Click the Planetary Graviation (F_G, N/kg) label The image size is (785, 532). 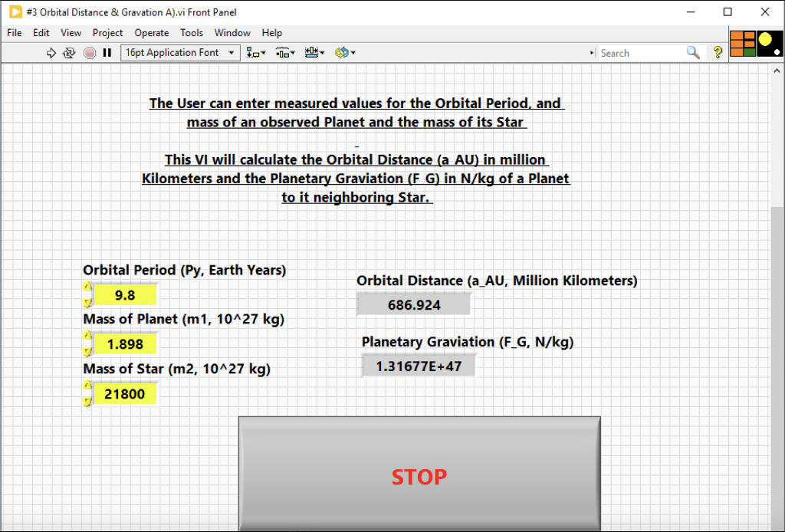[x=468, y=342]
